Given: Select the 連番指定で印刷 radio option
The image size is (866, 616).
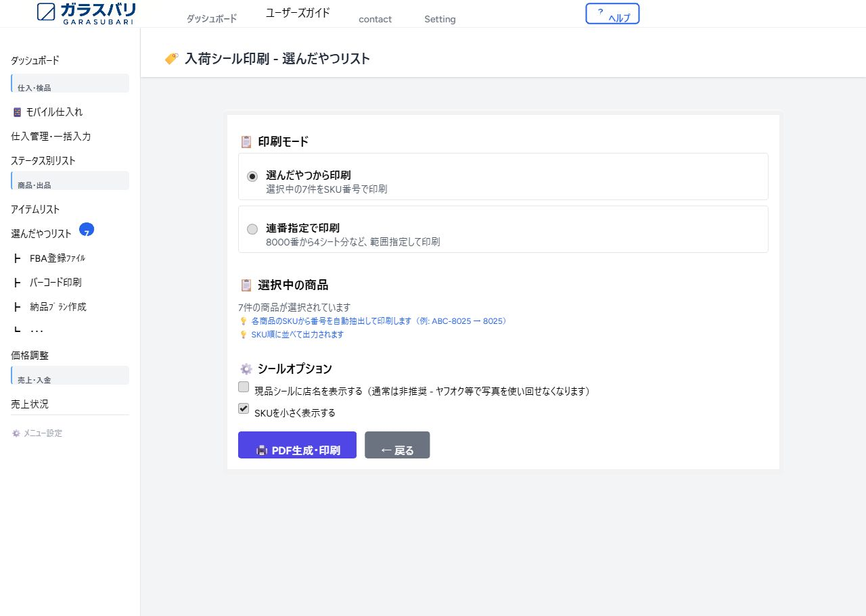Looking at the screenshot, I should (x=252, y=229).
